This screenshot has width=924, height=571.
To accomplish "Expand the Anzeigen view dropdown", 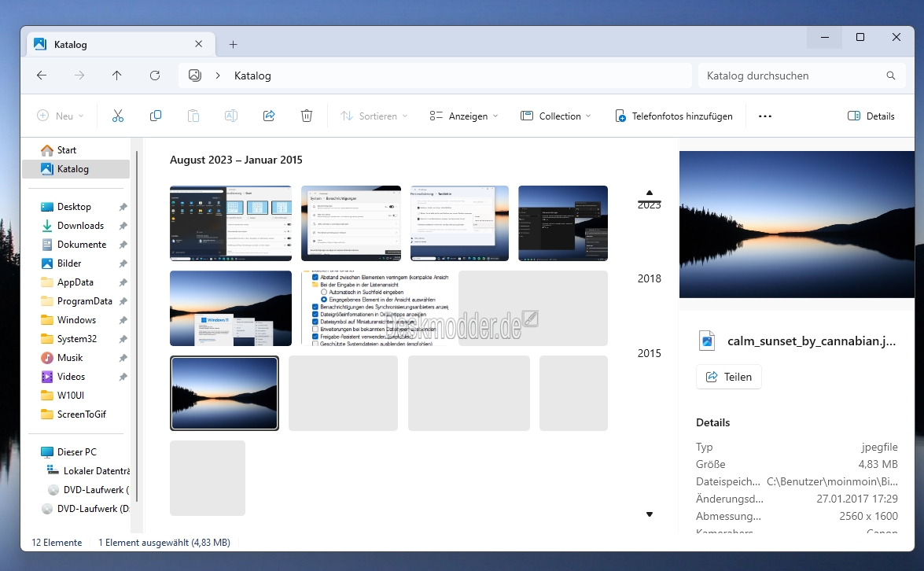I will point(464,116).
